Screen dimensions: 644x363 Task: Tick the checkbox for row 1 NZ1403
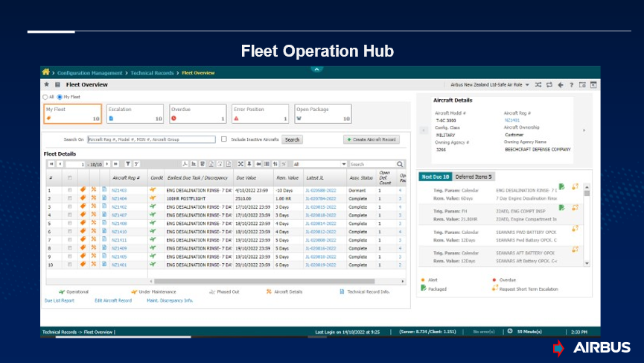(70, 190)
